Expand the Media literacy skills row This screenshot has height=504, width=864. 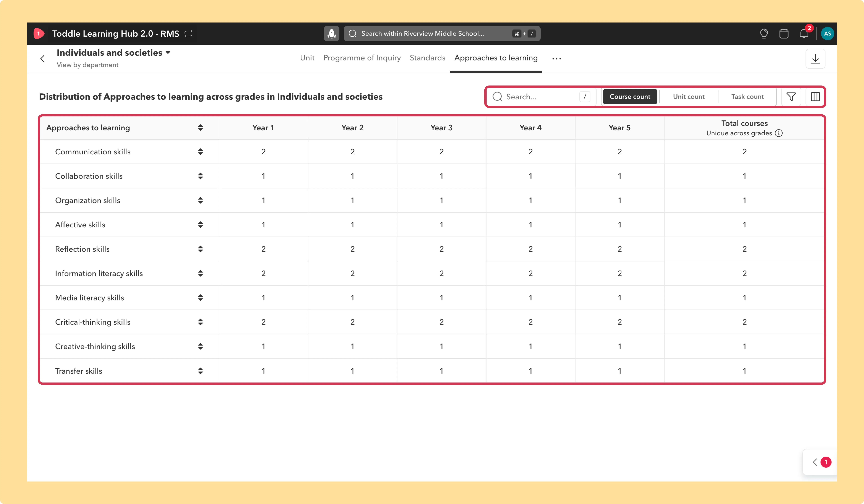click(201, 298)
